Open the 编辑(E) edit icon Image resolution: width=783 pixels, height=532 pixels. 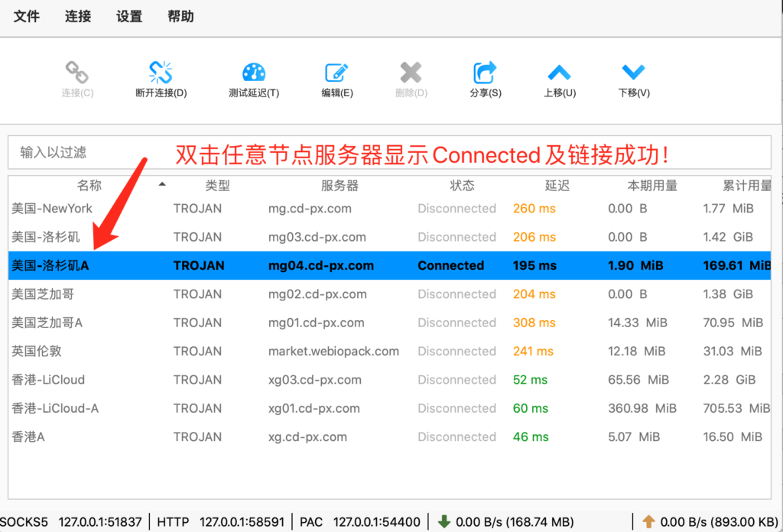tap(336, 76)
